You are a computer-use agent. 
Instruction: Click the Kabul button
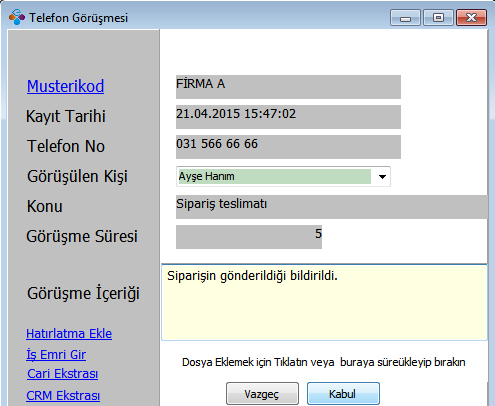click(x=343, y=394)
